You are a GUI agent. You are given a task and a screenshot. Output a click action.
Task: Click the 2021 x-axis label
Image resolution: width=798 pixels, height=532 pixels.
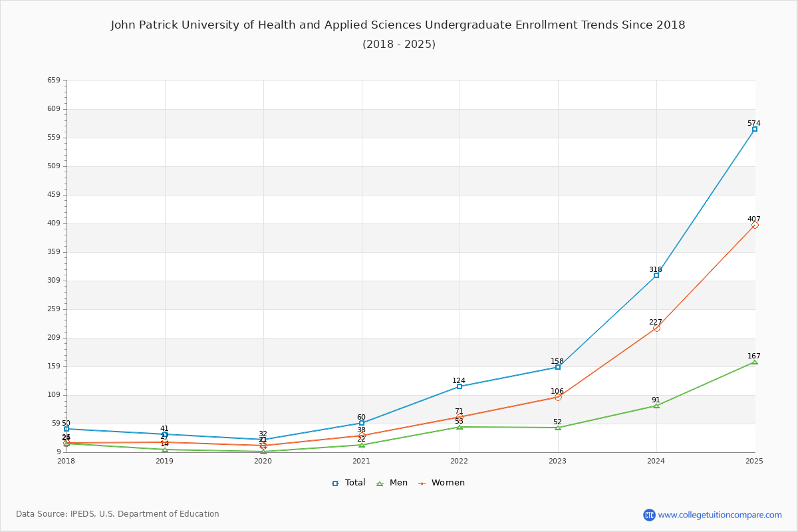pos(362,461)
